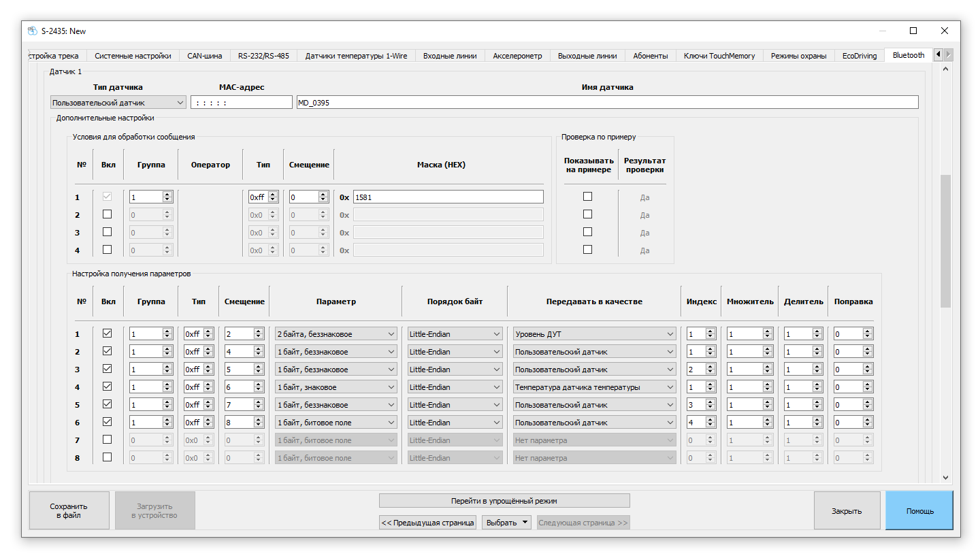Check Показывать на примере for row 1
This screenshot has width=980, height=556.
(x=587, y=197)
